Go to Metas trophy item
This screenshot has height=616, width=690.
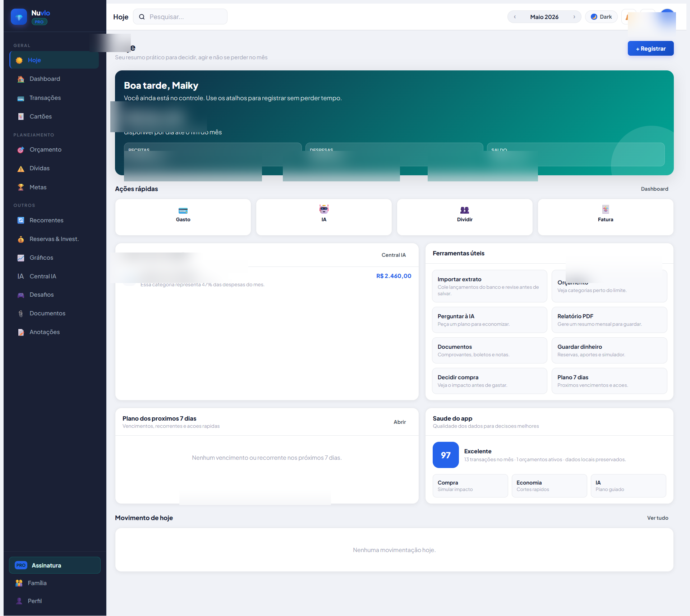pyautogui.click(x=38, y=187)
